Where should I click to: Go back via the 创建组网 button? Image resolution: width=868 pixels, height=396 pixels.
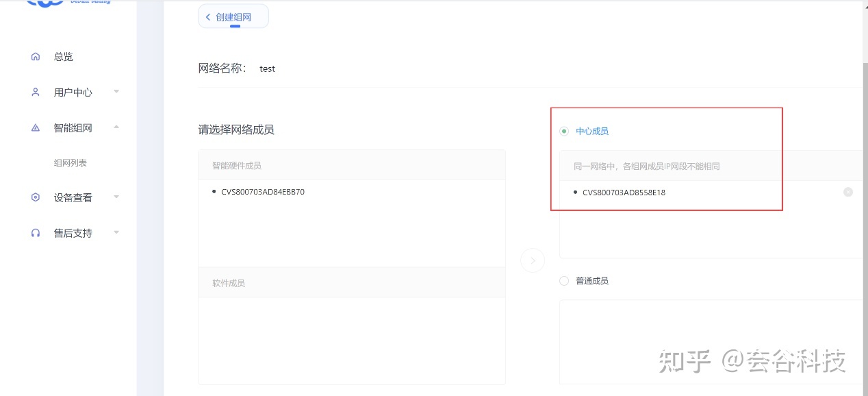point(233,17)
